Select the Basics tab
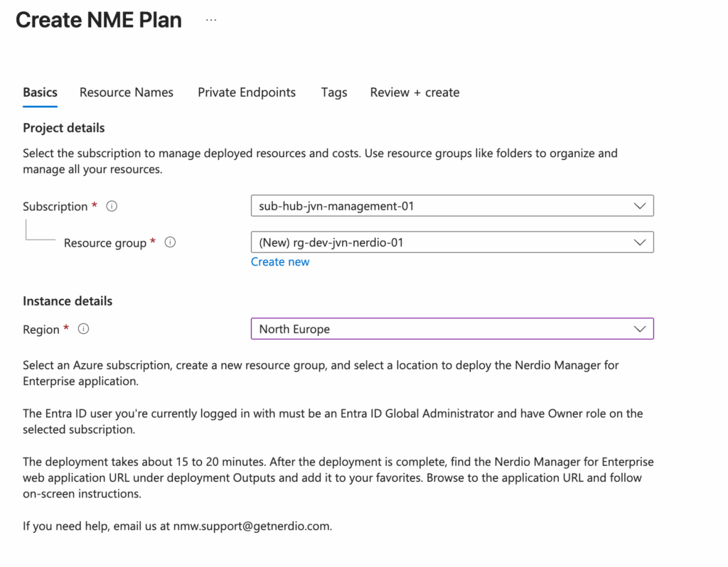The width and height of the screenshot is (728, 567). click(x=40, y=92)
